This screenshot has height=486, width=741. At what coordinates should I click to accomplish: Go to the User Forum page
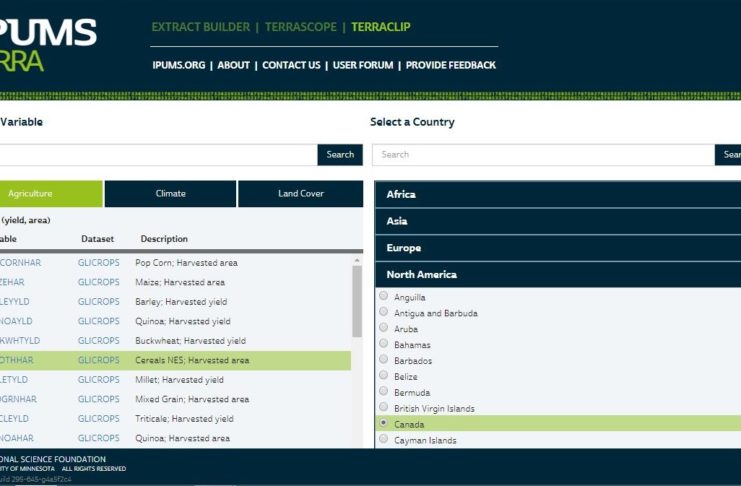tap(363, 65)
